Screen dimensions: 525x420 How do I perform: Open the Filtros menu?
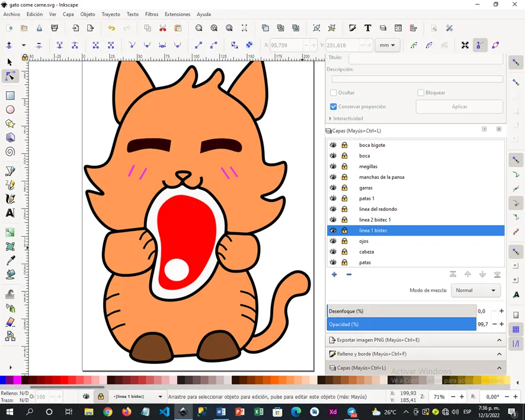pyautogui.click(x=152, y=14)
